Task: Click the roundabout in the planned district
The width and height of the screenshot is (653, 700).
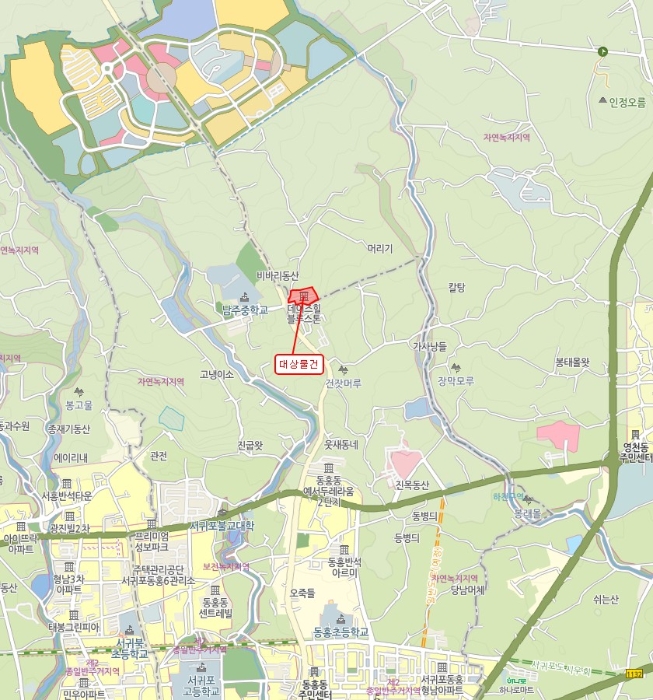Action: (x=107, y=68)
